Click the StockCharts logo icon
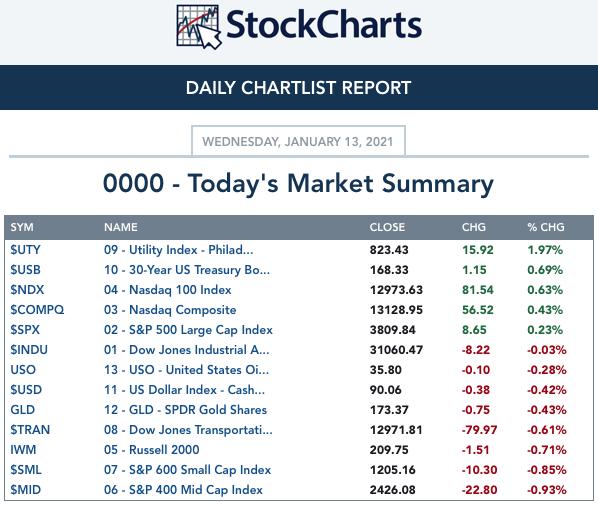This screenshot has width=598, height=505. click(x=199, y=27)
